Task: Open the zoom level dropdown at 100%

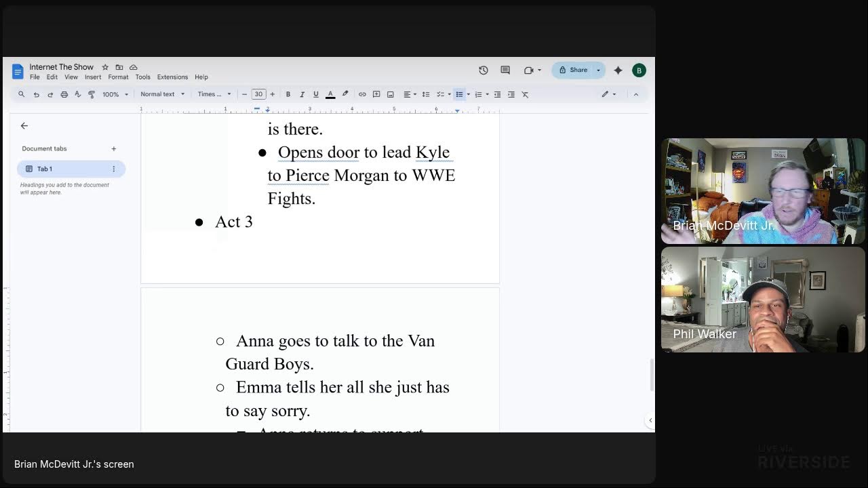Action: coord(115,94)
